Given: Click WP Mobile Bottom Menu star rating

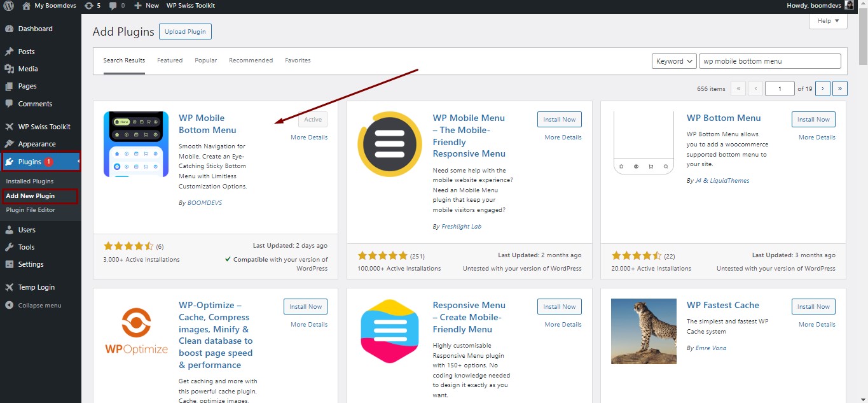Looking at the screenshot, I should coord(128,246).
